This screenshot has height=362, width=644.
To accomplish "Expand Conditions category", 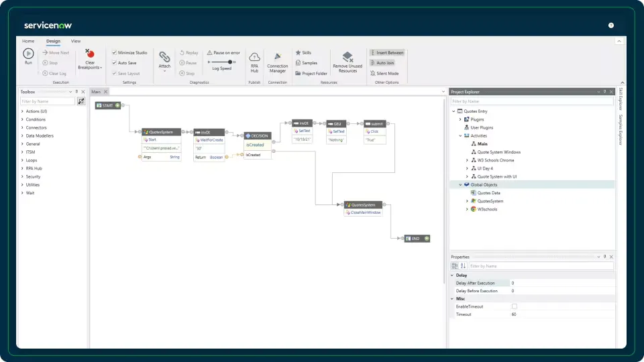I will pyautogui.click(x=22, y=119).
